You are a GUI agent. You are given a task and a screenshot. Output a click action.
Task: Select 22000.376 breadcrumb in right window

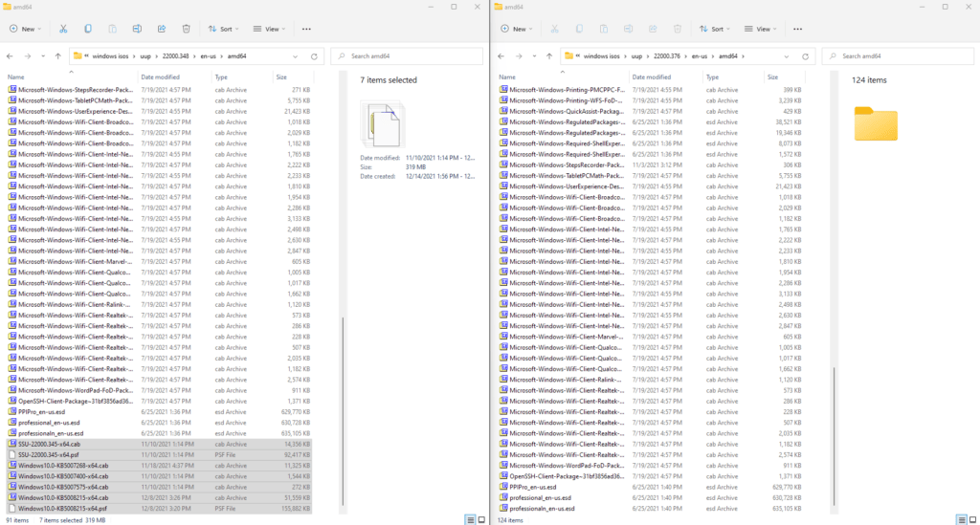click(x=667, y=56)
